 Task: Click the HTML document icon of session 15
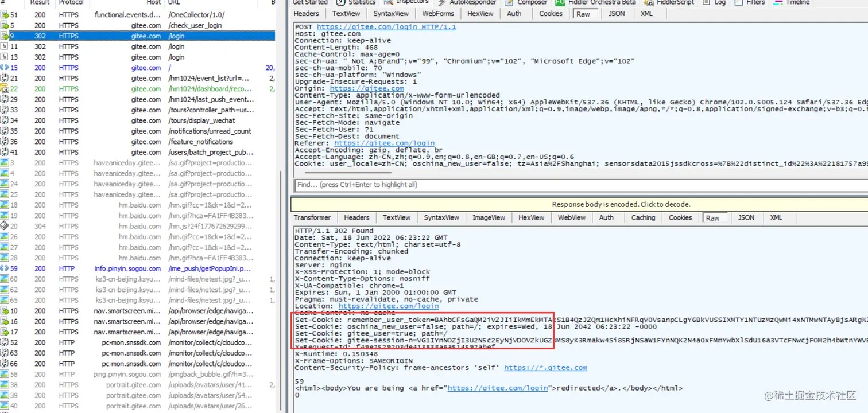tap(5, 68)
